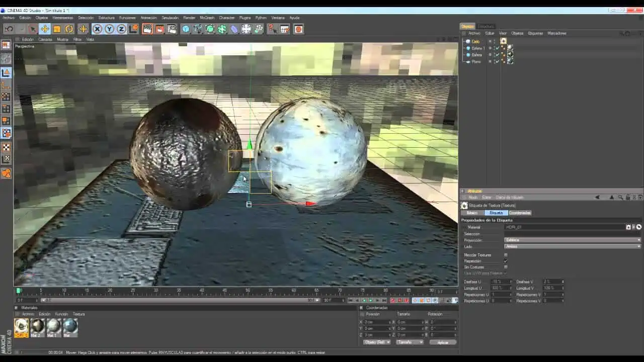Click the timeline playhead at frame 0
Screen dimensions: 644x362
point(19,291)
